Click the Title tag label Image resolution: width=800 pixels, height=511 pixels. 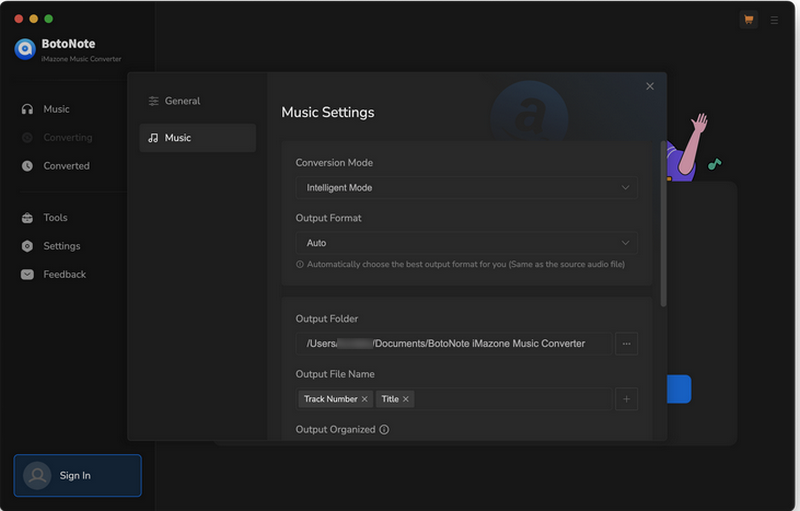click(390, 399)
